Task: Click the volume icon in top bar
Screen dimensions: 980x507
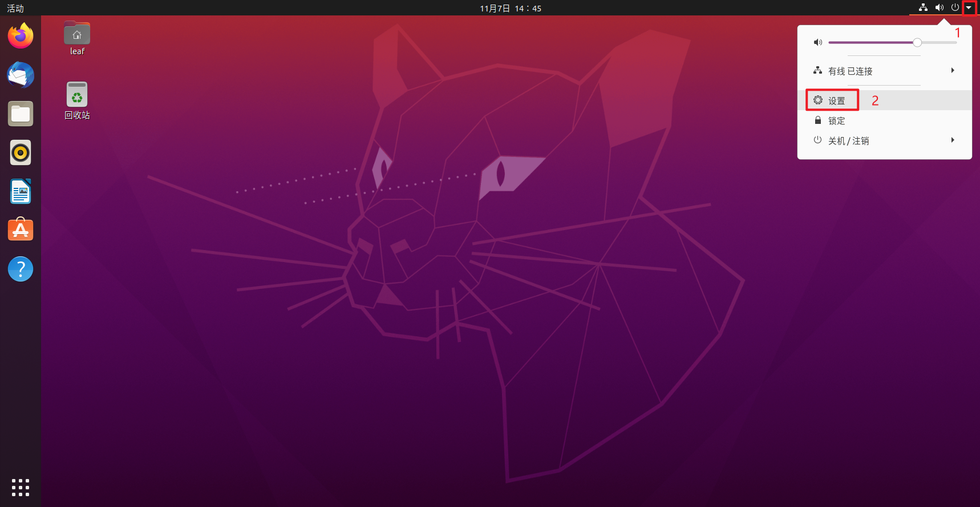Action: (939, 8)
